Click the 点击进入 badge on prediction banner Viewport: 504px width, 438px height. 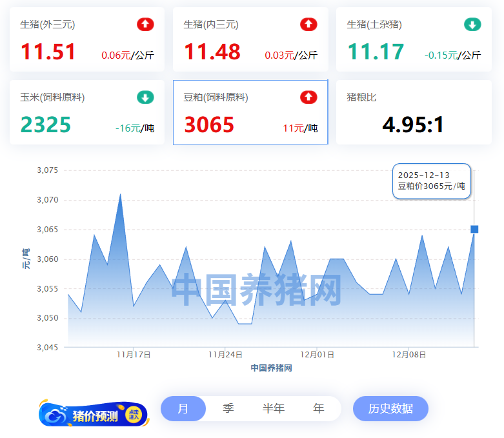coord(134,415)
